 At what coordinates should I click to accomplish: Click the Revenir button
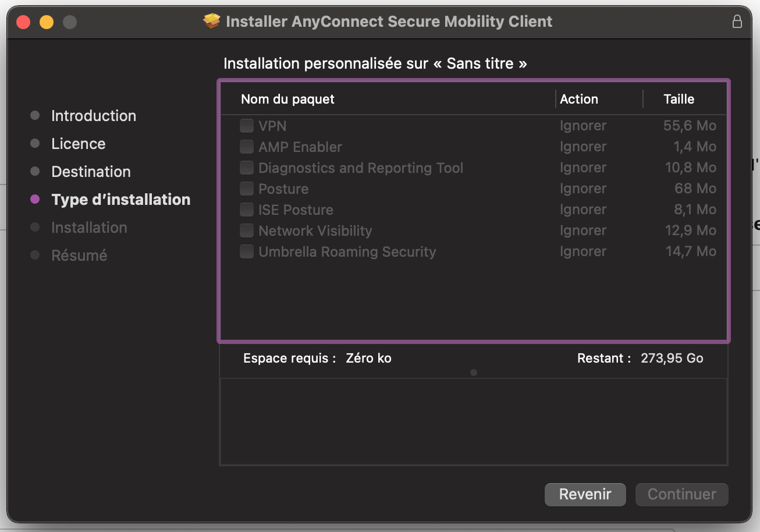[585, 494]
